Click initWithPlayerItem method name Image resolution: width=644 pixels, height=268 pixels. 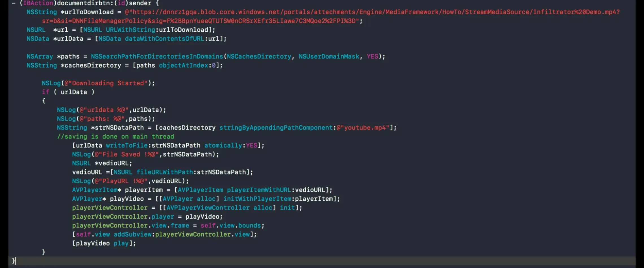257,199
